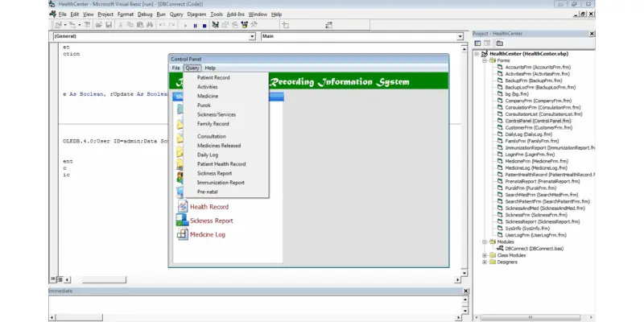Image resolution: width=644 pixels, height=322 pixels.
Task: Collapse the Modules folder in project tree
Action: [x=485, y=242]
